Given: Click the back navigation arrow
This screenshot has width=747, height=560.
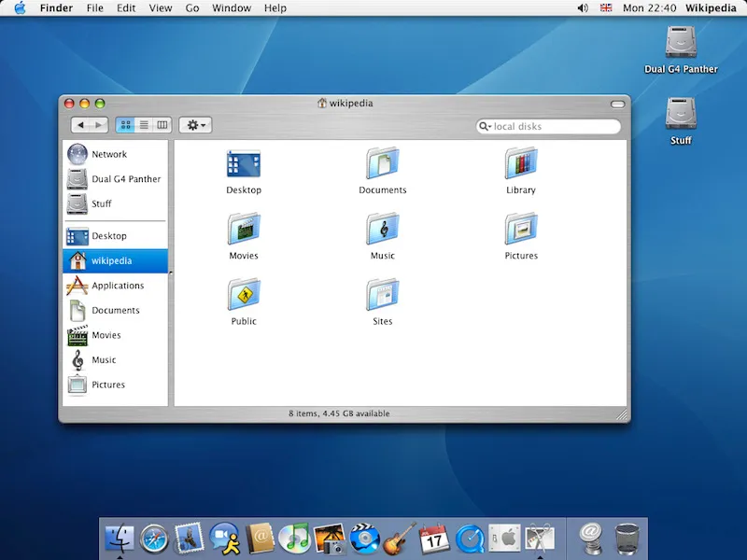Looking at the screenshot, I should pos(82,124).
